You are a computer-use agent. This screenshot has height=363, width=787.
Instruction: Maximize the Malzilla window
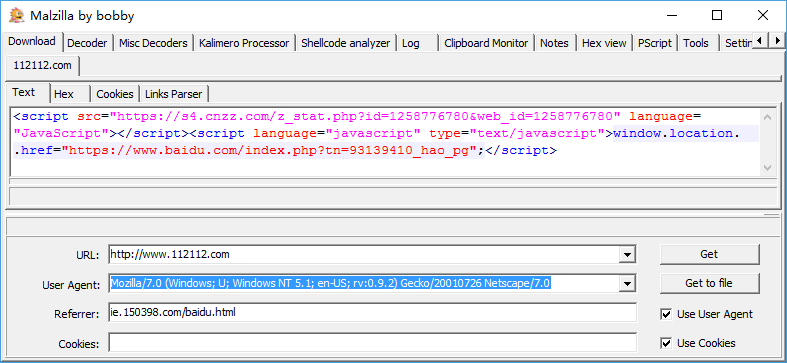click(717, 16)
